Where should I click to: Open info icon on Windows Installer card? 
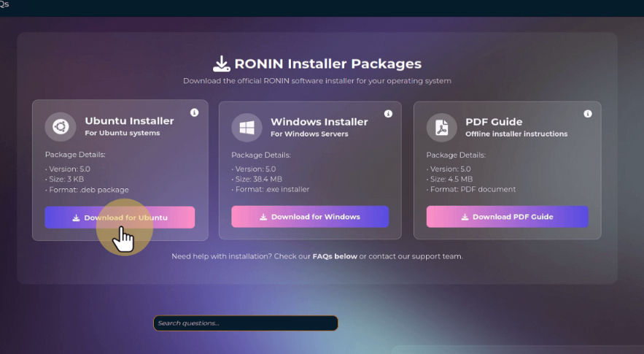388,113
